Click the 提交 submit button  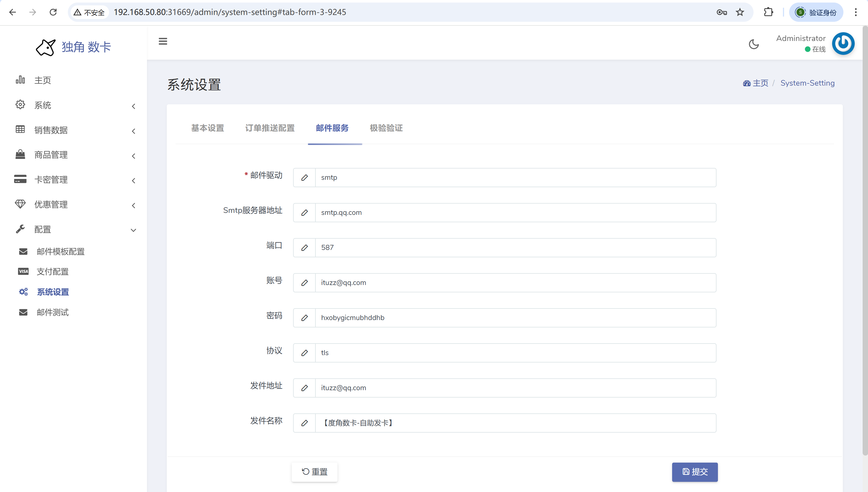click(694, 472)
